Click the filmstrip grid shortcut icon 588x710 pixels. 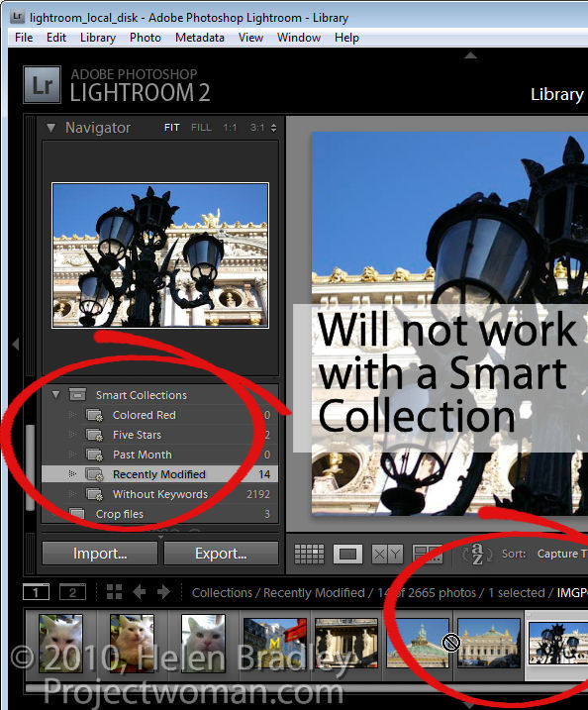point(114,592)
